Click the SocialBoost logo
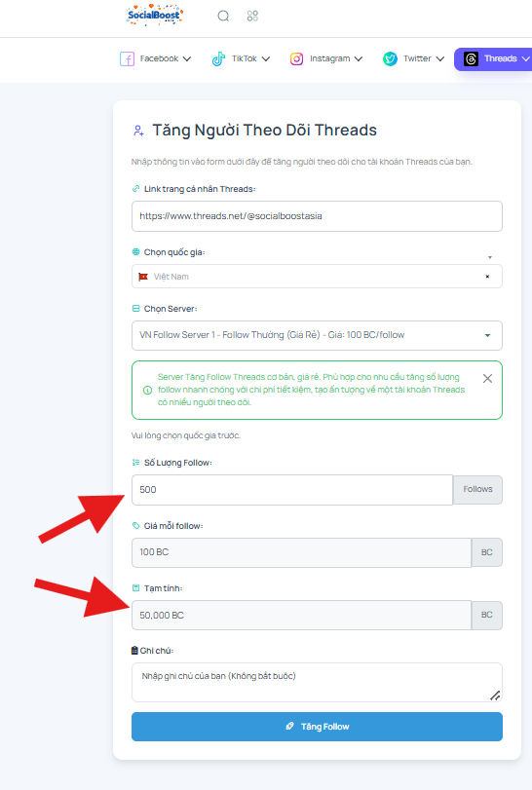This screenshot has width=532, height=790. tap(155, 16)
